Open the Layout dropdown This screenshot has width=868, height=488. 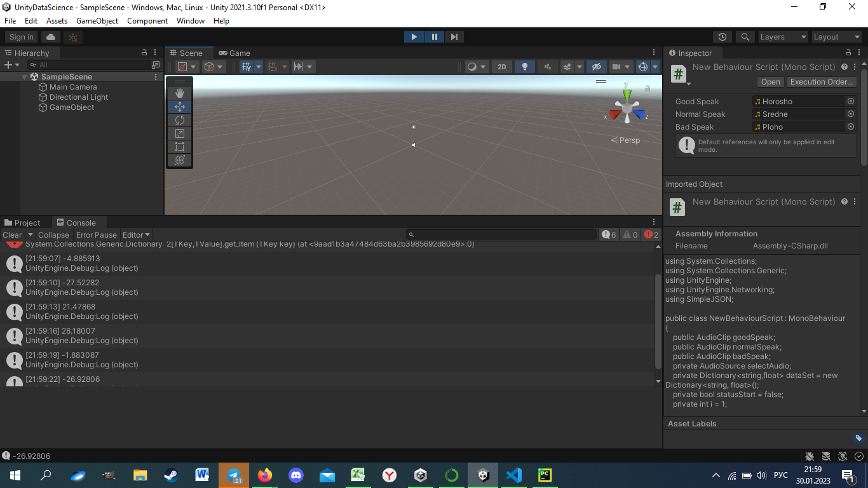(x=836, y=36)
